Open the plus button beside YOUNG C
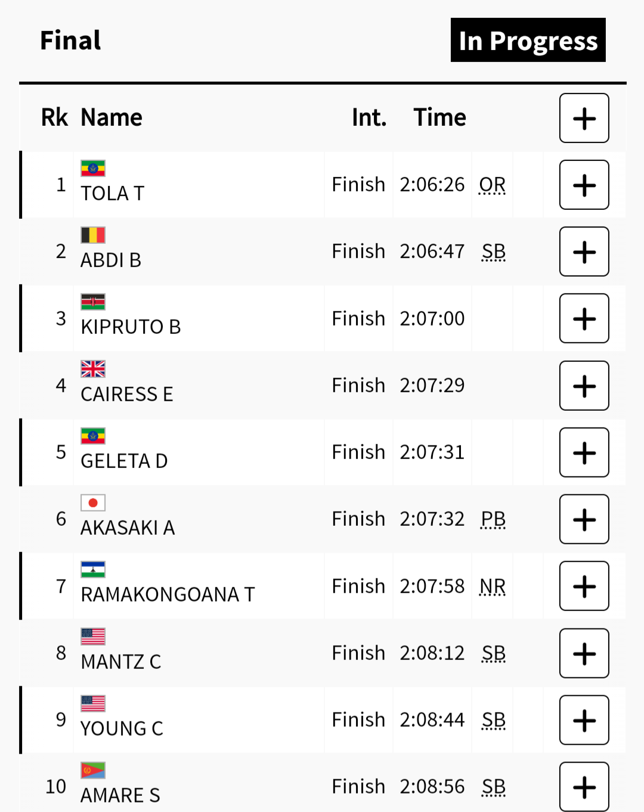The image size is (644, 812). (584, 720)
